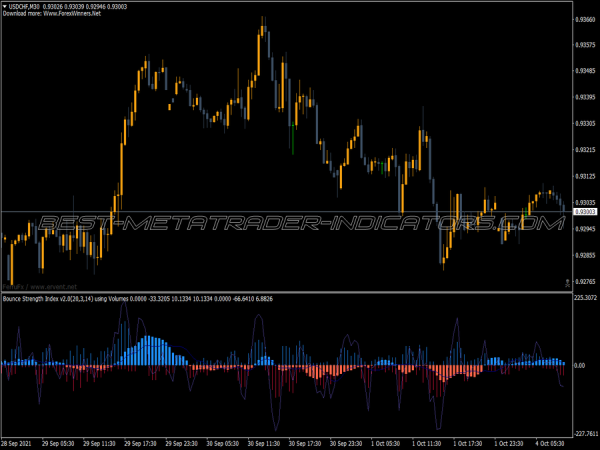Click the 0.93035 price axis label
The image size is (600, 450).
coord(585,202)
